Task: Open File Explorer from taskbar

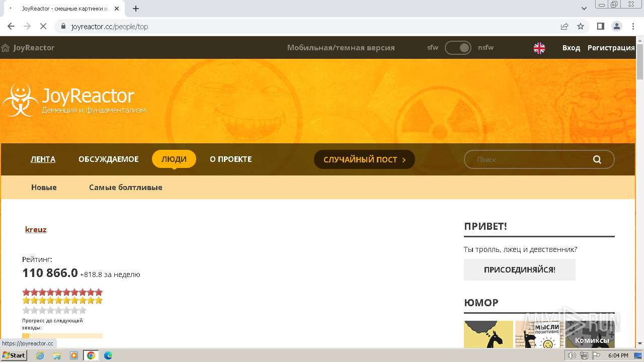Action: click(x=57, y=355)
